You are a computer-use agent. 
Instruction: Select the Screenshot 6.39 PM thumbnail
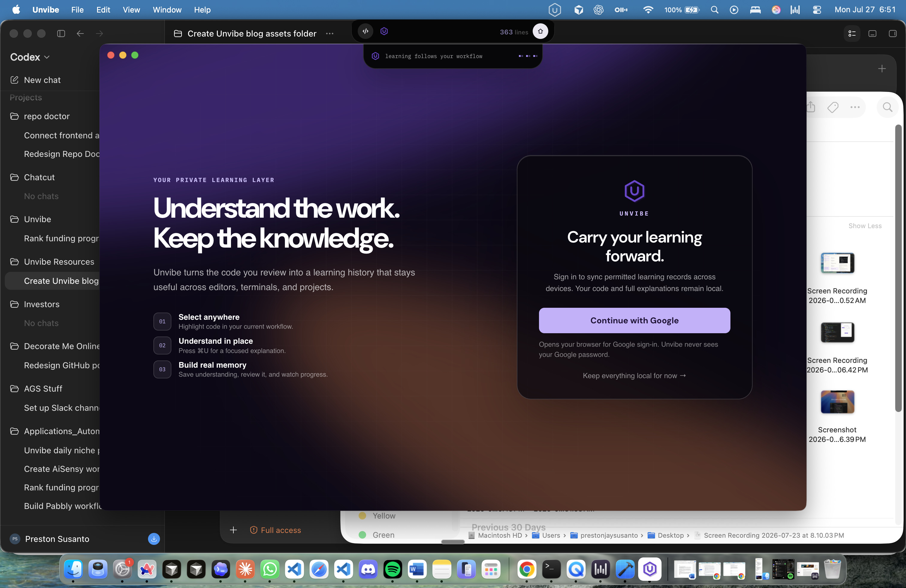(x=837, y=402)
